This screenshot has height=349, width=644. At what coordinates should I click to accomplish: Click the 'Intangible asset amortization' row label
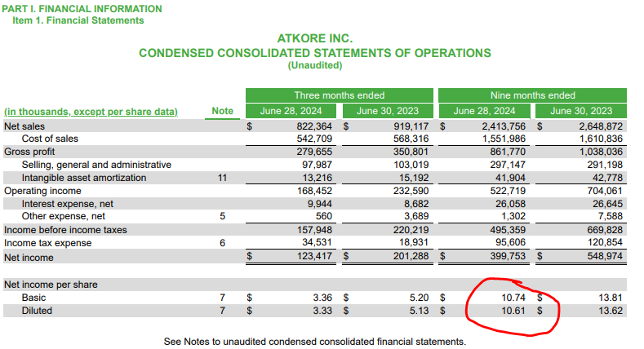84,178
